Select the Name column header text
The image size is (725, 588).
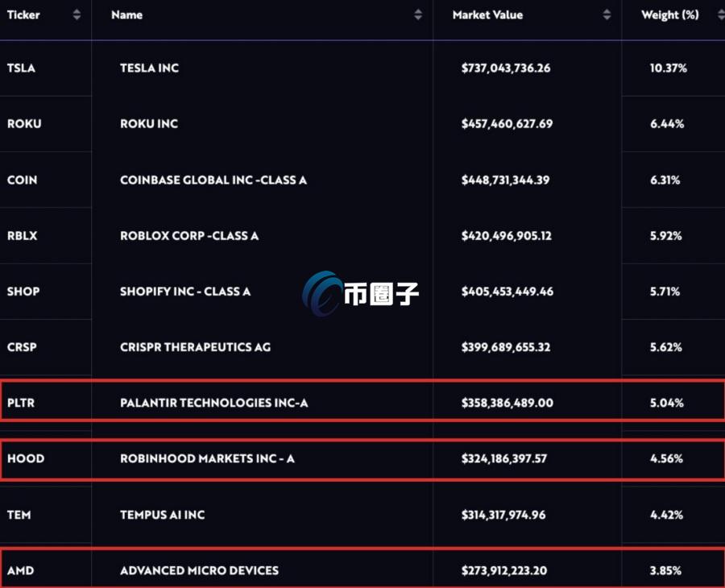pyautogui.click(x=126, y=14)
